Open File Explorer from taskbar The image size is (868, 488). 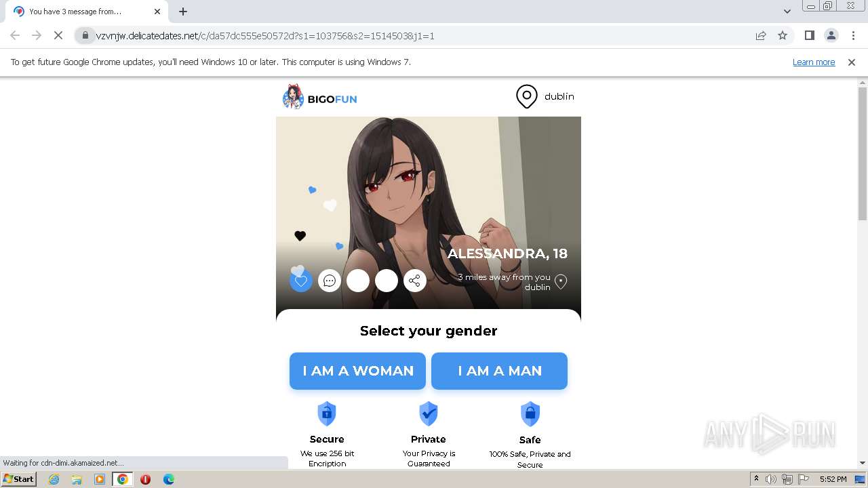pos(77,479)
